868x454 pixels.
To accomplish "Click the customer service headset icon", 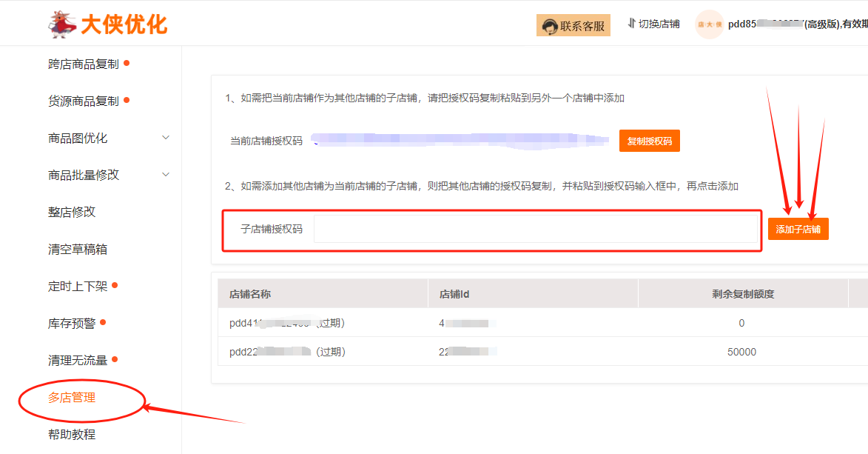I will [x=549, y=26].
